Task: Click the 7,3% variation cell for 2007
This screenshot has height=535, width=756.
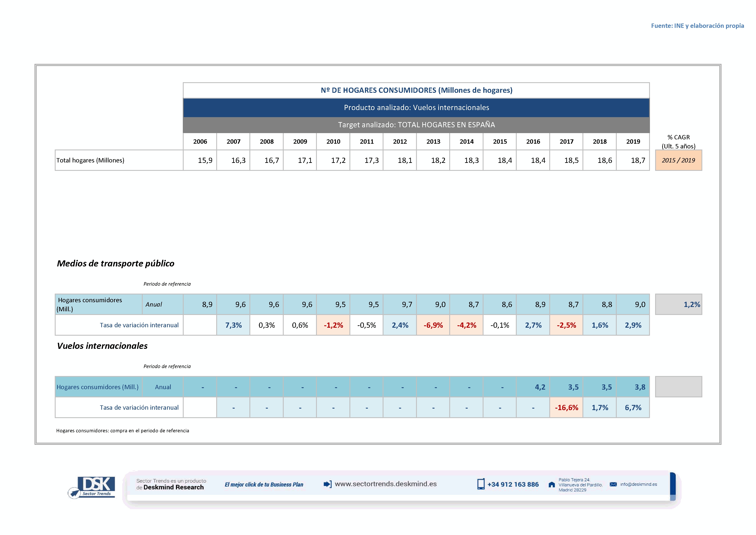Action: point(233,325)
